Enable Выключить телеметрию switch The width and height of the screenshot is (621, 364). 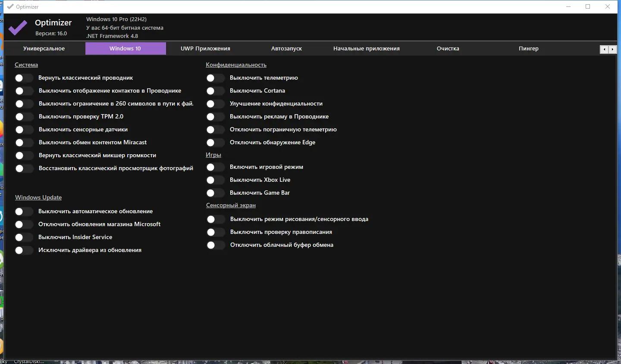[215, 78]
